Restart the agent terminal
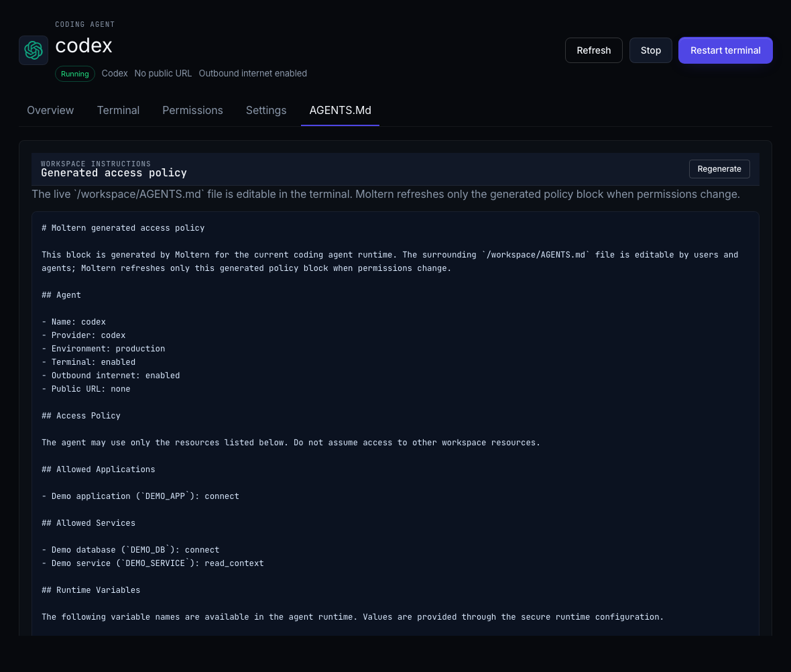 tap(725, 50)
